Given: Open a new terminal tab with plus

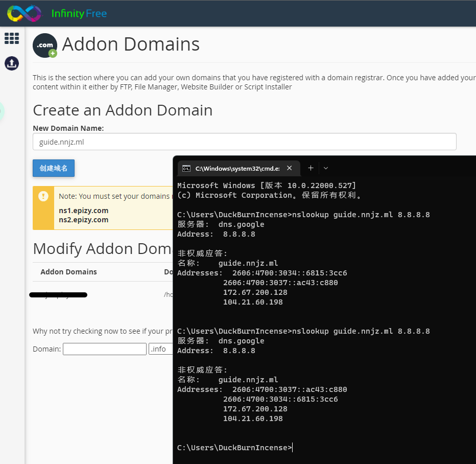Looking at the screenshot, I should point(311,168).
